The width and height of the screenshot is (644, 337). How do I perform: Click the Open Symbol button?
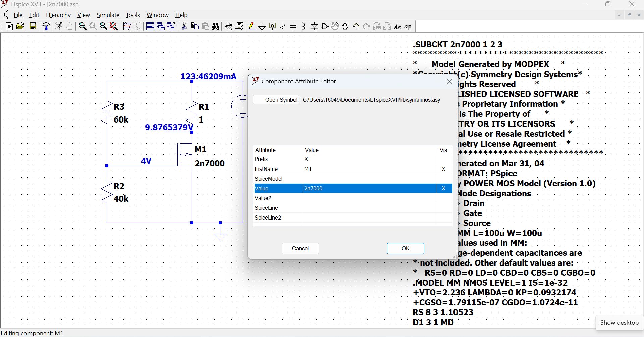276,100
